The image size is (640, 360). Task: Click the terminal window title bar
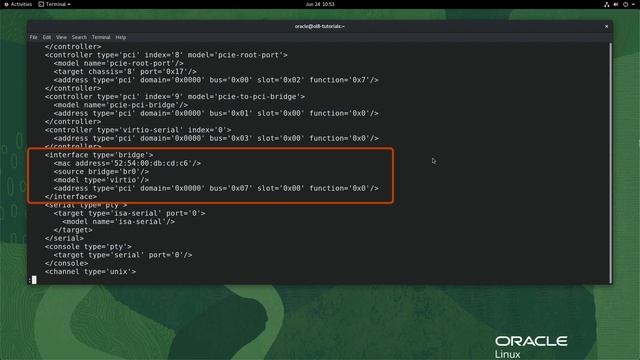point(320,26)
